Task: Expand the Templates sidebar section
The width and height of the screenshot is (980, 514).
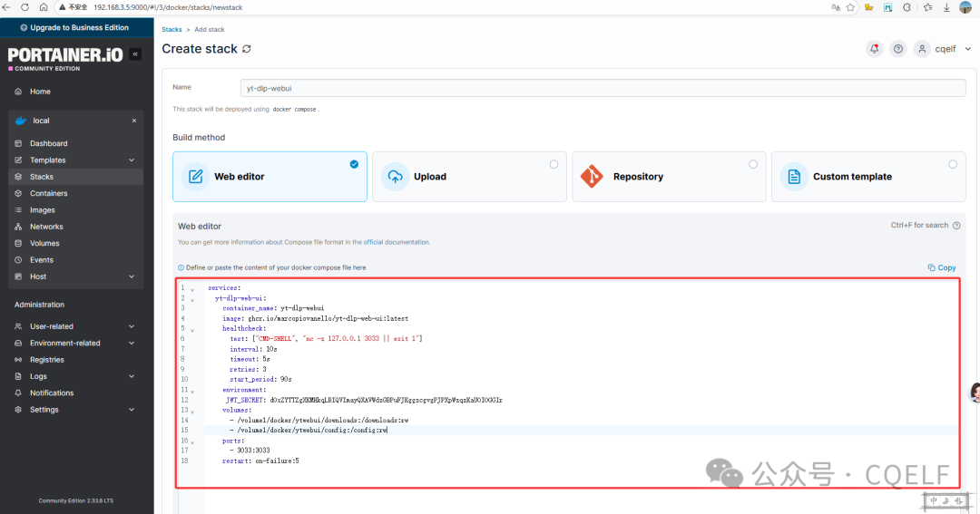Action: tap(132, 160)
